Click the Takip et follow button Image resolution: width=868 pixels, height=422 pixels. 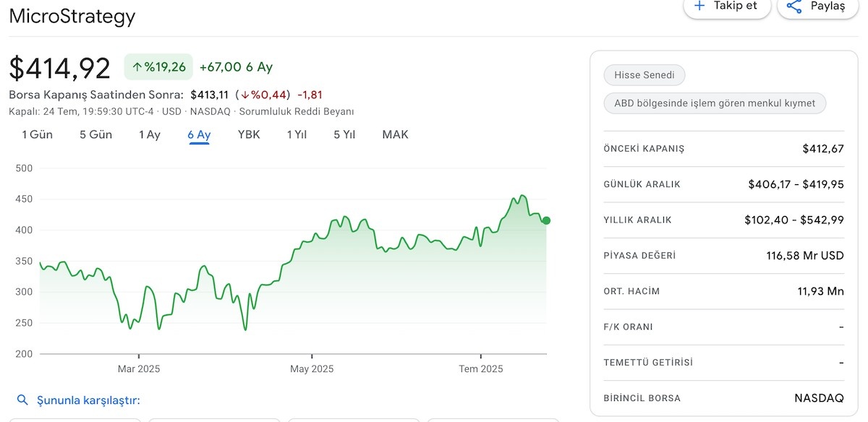pyautogui.click(x=727, y=6)
